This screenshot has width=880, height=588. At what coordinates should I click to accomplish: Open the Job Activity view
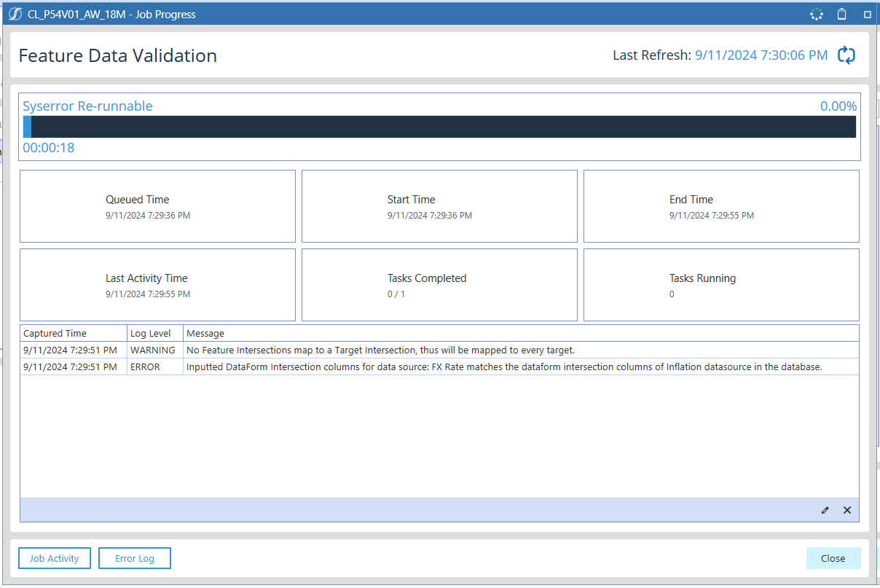[54, 558]
